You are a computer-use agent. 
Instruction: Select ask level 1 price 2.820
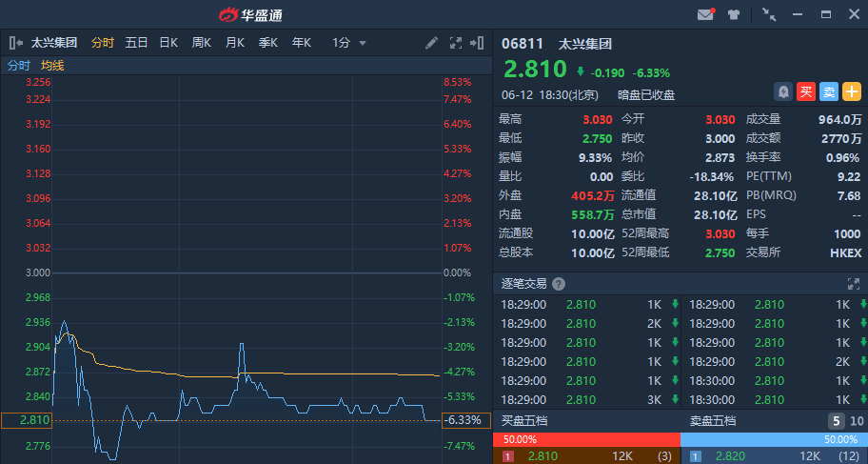click(x=731, y=456)
